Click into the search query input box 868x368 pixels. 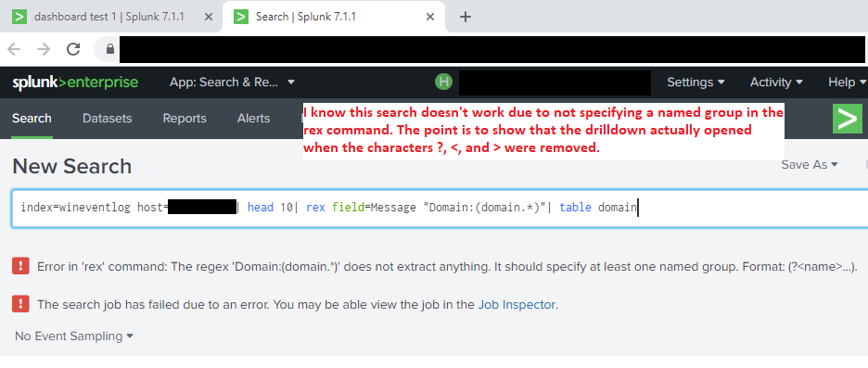tap(440, 208)
